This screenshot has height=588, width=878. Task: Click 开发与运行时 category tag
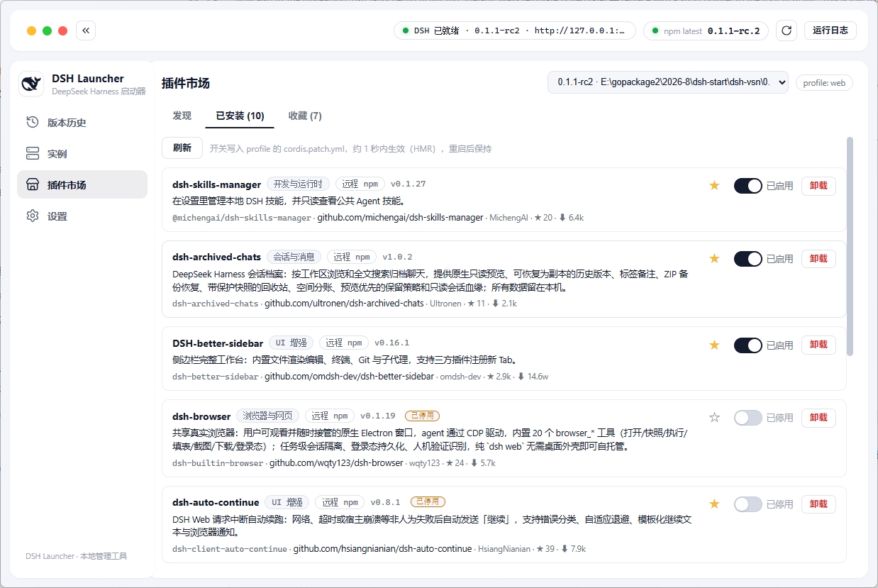coord(298,184)
